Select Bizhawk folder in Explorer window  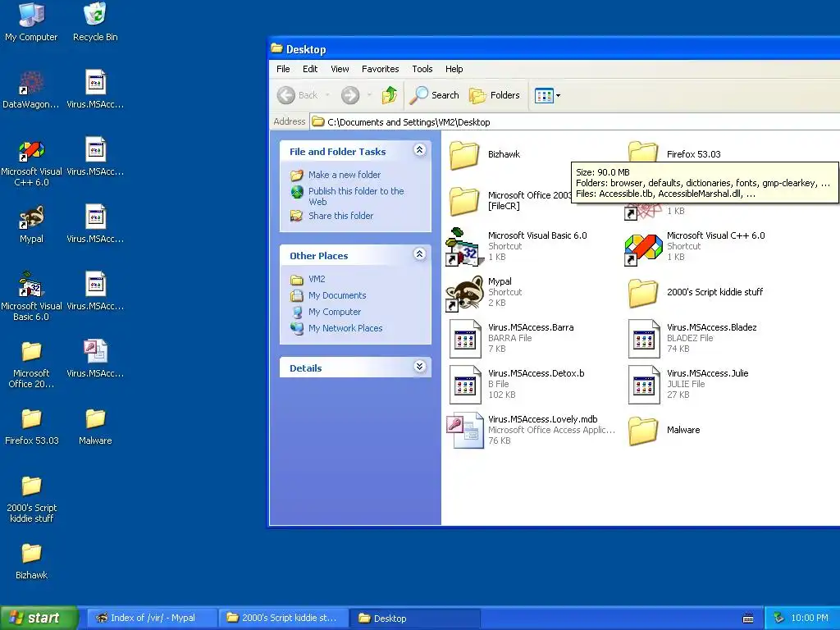coord(484,155)
